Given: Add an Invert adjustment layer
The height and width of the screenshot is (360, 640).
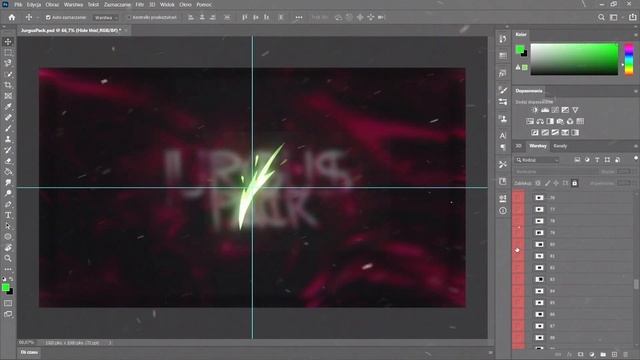Looking at the screenshot, I should click(535, 132).
